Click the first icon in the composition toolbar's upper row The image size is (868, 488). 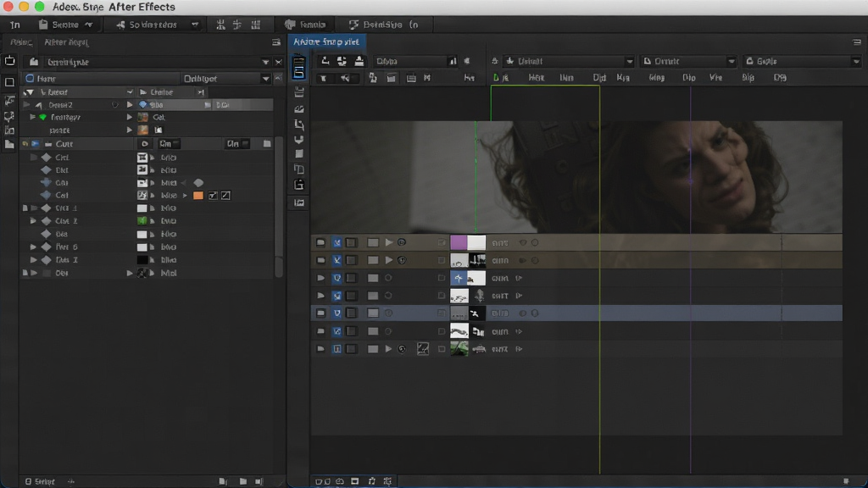(x=325, y=61)
